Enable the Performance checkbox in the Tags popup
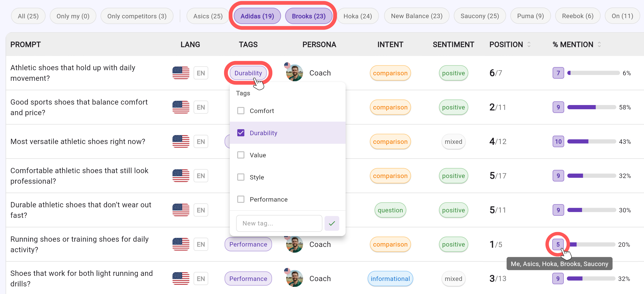Image resolution: width=644 pixels, height=294 pixels. [241, 199]
